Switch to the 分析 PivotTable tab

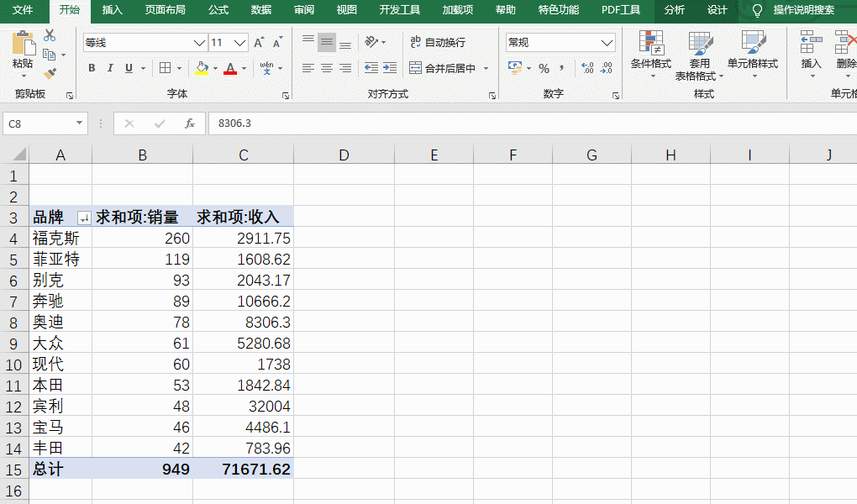(674, 10)
